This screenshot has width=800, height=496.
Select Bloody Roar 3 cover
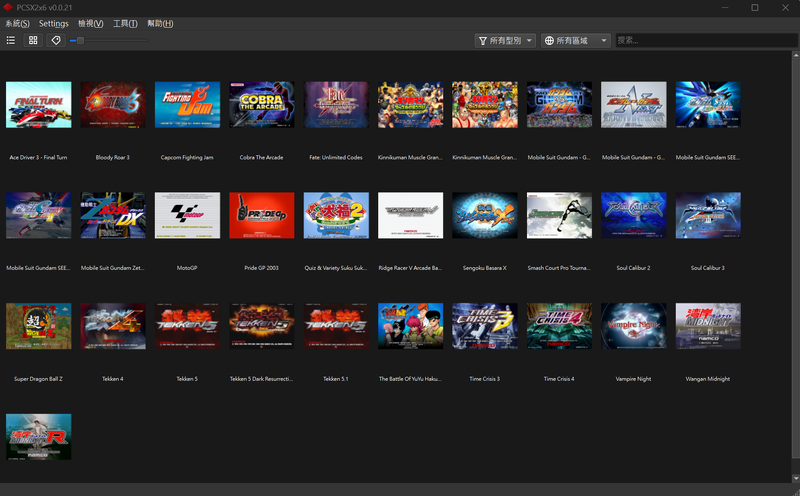click(113, 105)
